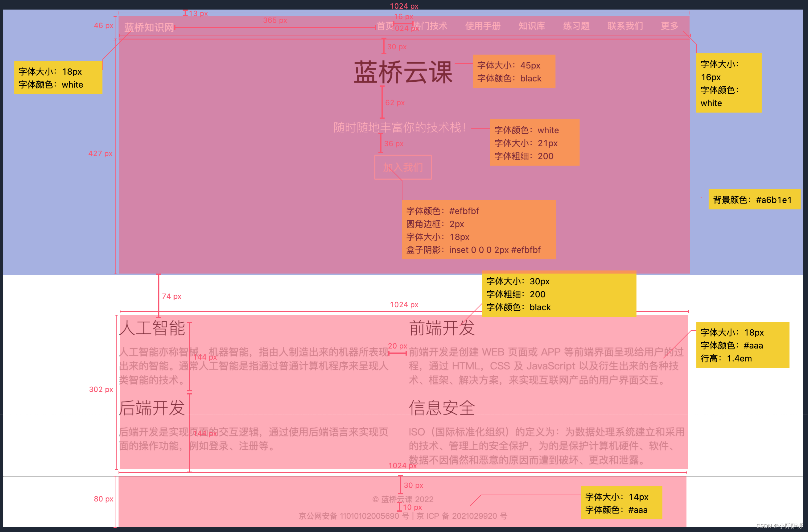Select the 联系我们 navigation item

625,26
